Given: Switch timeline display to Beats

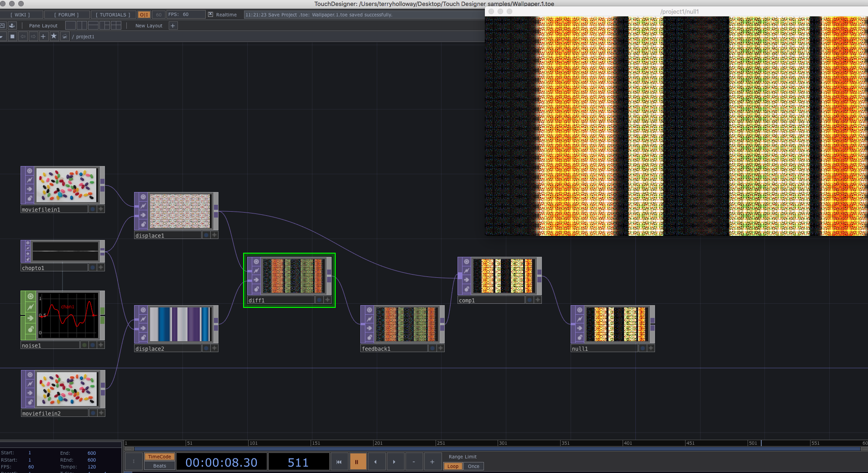Looking at the screenshot, I should [x=159, y=466].
